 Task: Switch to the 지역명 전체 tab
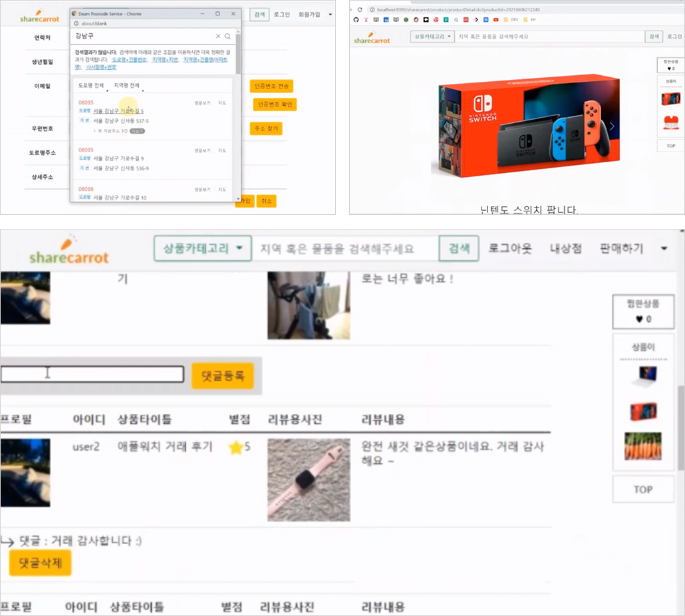coord(126,86)
